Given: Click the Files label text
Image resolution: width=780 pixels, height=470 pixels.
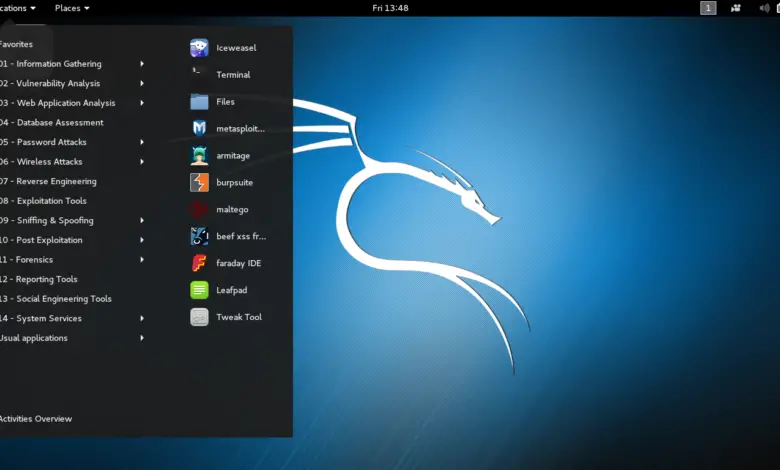Looking at the screenshot, I should pyautogui.click(x=225, y=101).
